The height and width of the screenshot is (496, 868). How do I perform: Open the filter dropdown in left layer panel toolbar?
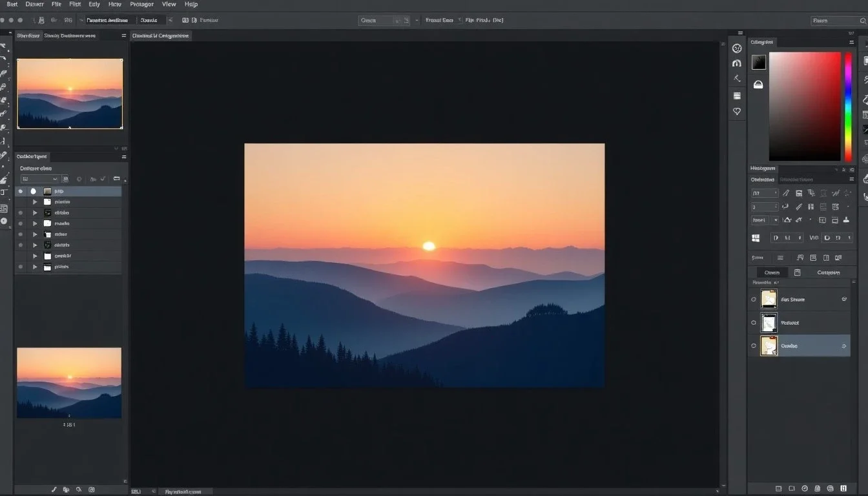[x=39, y=179]
